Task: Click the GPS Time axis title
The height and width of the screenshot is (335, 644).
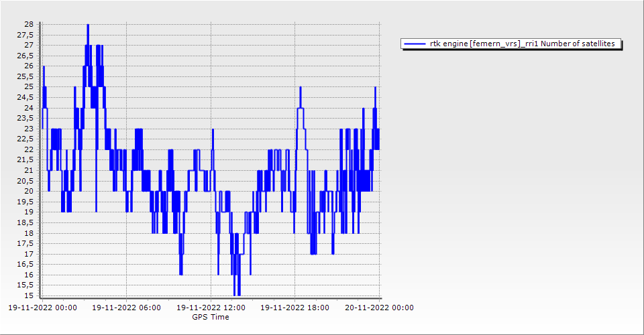Action: pos(211,317)
